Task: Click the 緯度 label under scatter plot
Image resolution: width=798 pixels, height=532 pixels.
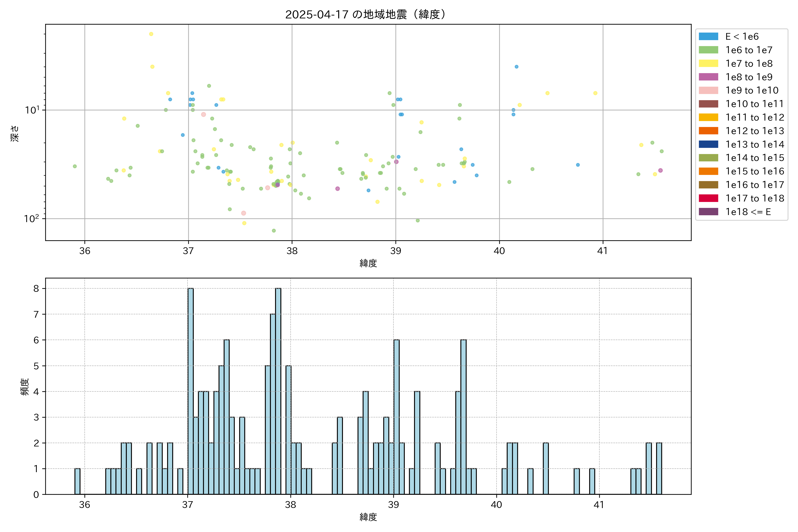Action: coord(368,263)
